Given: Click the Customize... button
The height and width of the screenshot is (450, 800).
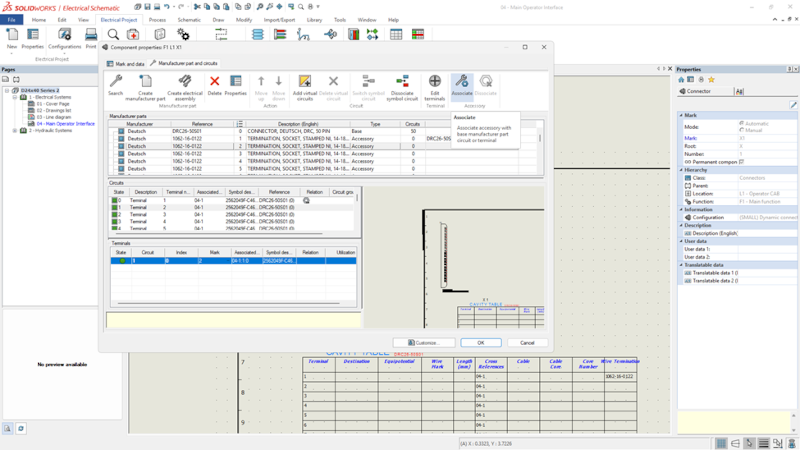Looking at the screenshot, I should click(x=425, y=343).
